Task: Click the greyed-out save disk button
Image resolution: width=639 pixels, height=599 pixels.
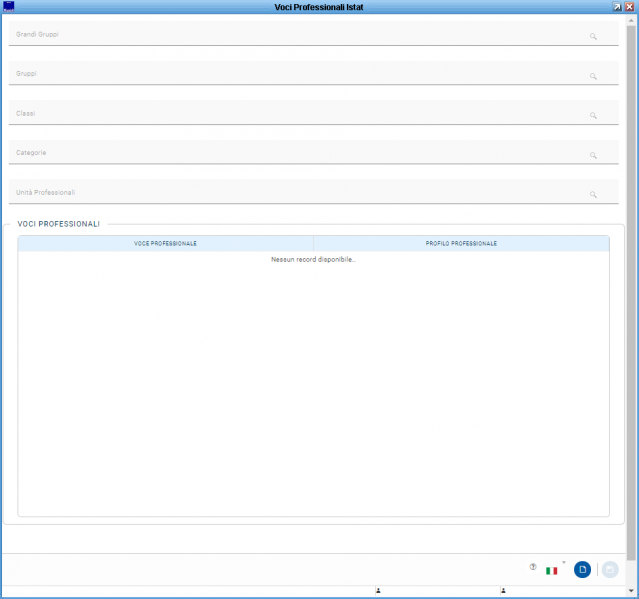Action: [610, 570]
